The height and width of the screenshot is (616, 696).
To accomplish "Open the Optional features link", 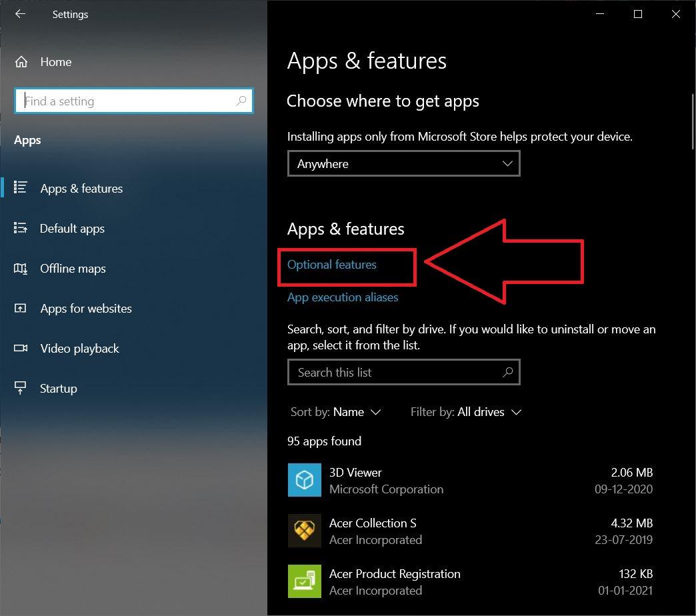I will tap(331, 265).
